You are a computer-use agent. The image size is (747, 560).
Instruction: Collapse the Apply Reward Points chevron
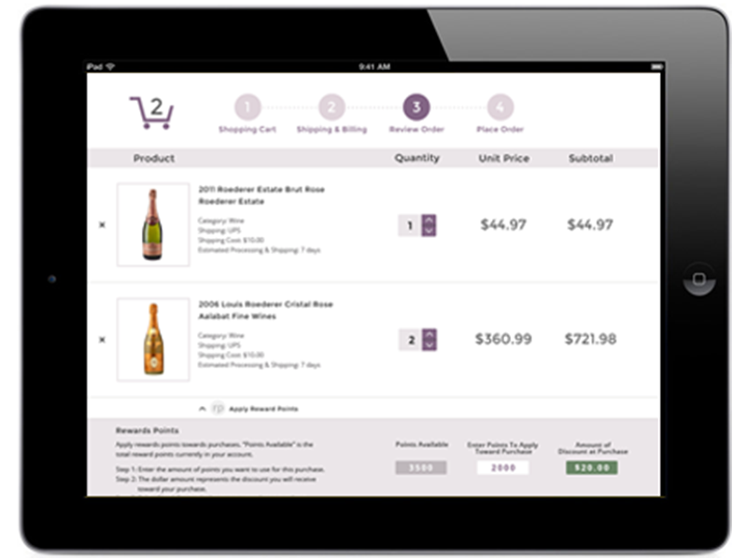coord(202,409)
